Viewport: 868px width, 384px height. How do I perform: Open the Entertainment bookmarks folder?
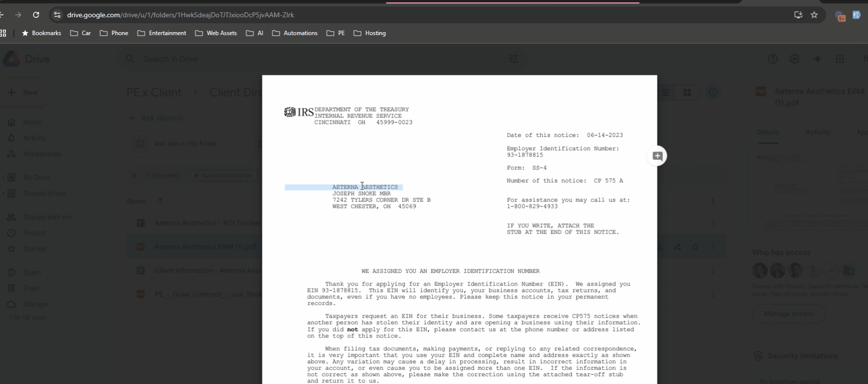[162, 33]
